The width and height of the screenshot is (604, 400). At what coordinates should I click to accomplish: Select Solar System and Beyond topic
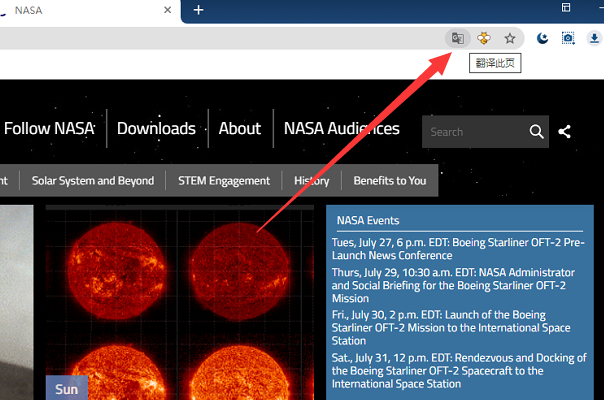[93, 181]
